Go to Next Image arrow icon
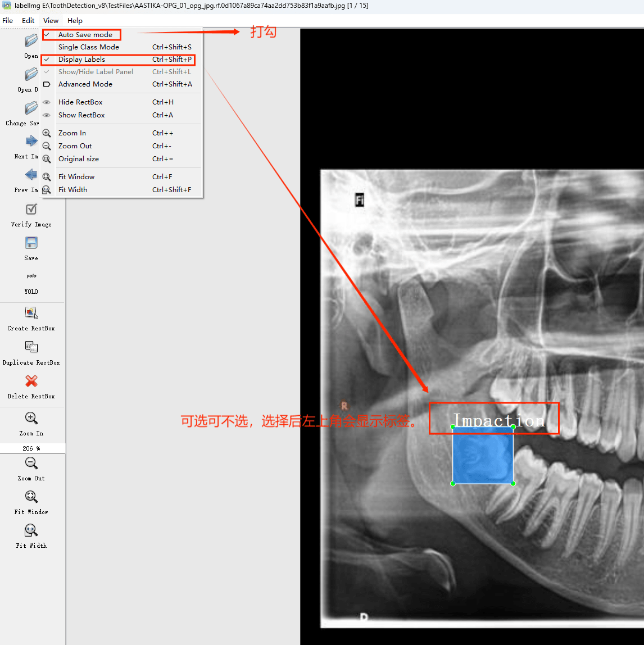Image resolution: width=644 pixels, height=645 pixels. pos(31,142)
